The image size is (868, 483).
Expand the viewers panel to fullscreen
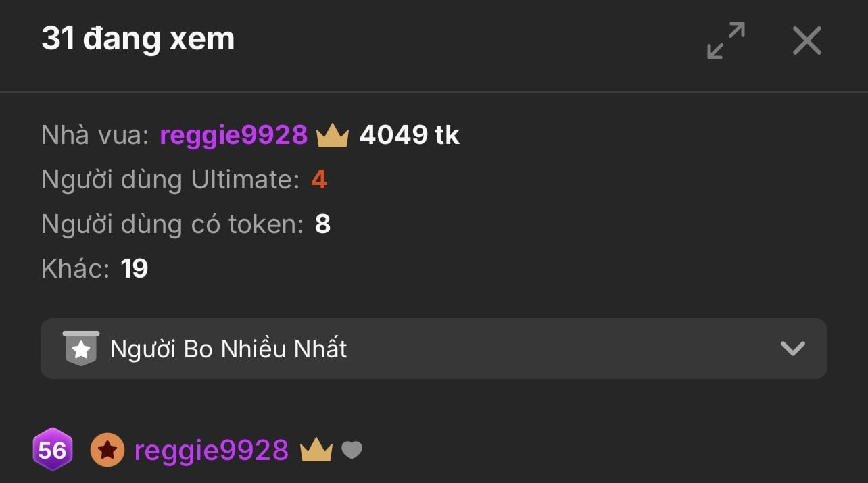pyautogui.click(x=725, y=41)
